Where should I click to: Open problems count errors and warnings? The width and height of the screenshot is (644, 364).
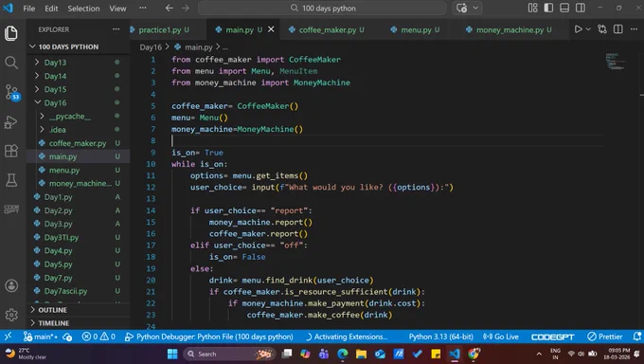pyautogui.click(x=98, y=337)
